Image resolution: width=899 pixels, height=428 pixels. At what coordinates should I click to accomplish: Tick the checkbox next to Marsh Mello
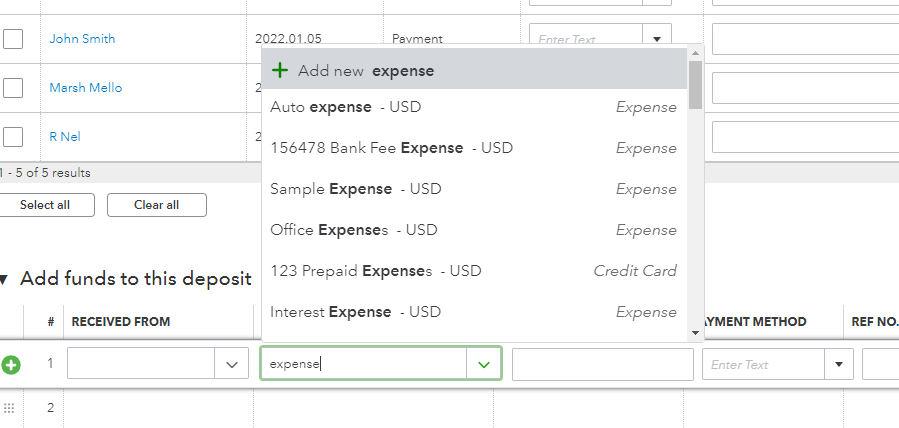pyautogui.click(x=13, y=88)
